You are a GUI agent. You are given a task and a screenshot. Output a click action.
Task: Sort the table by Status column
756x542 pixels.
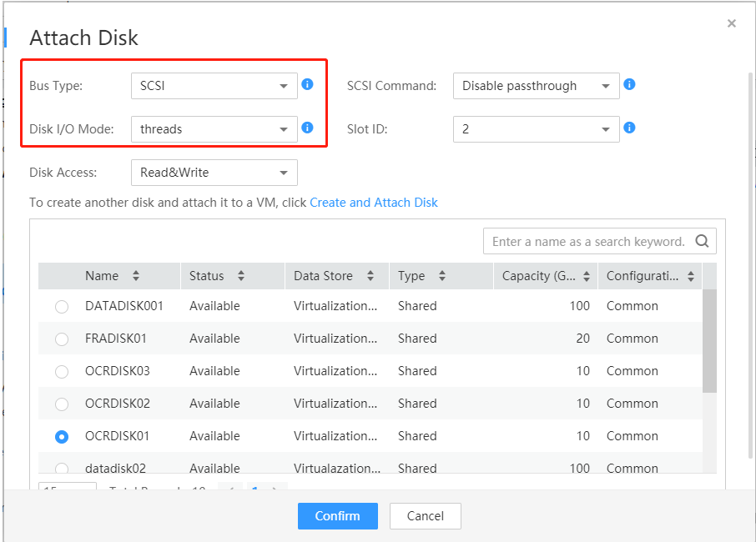coord(241,276)
